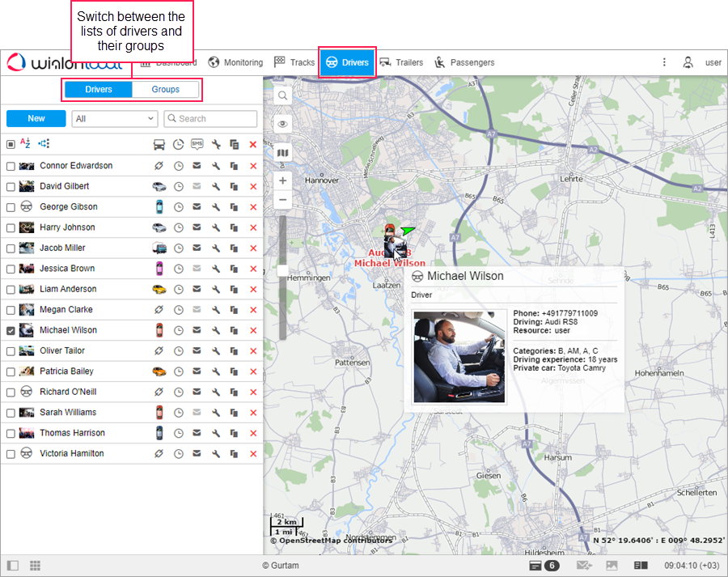Screen dimensions: 728x577
Task: Open the All filter dropdown
Action: [x=115, y=119]
